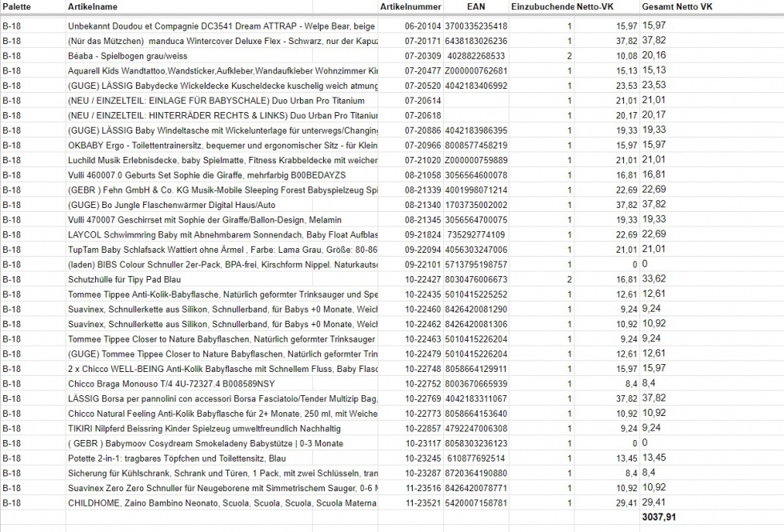Click the "Luchild Musik Erlebnisdecke" article name
784x532 pixels.
coord(223,161)
